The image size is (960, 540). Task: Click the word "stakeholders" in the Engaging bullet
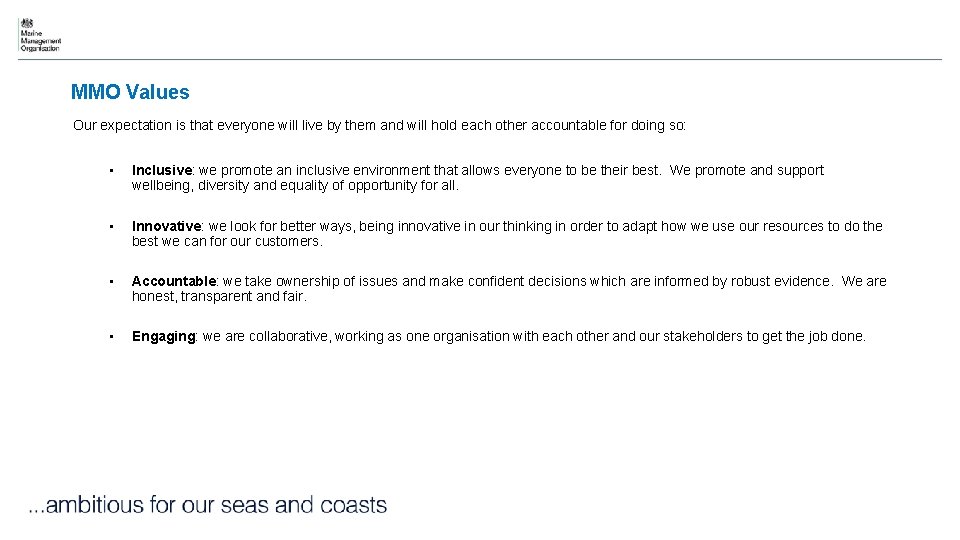click(x=703, y=337)
